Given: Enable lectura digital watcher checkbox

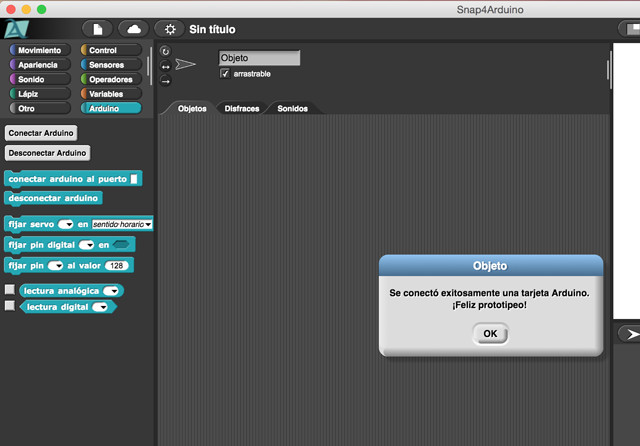Looking at the screenshot, I should [10, 306].
